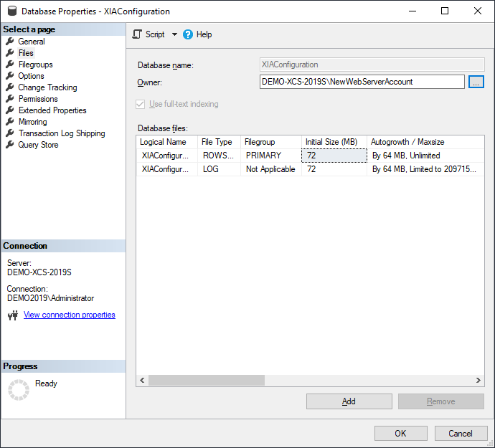Switch to the Permissions page

pos(38,99)
